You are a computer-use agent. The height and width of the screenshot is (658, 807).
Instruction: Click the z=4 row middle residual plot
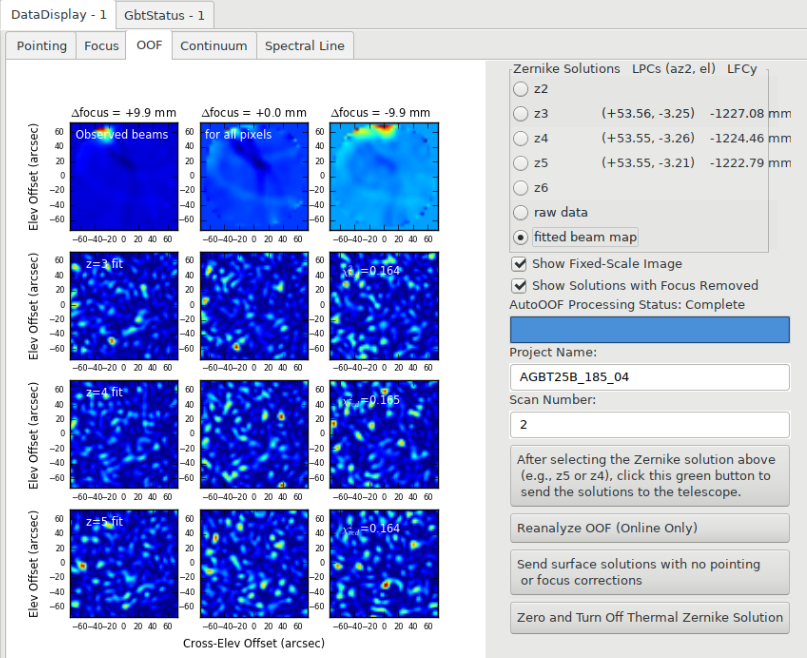click(254, 435)
